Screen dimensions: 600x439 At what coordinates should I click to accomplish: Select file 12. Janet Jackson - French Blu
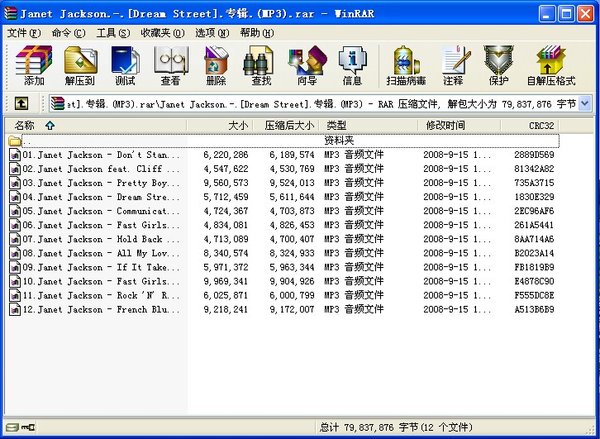coord(101,310)
